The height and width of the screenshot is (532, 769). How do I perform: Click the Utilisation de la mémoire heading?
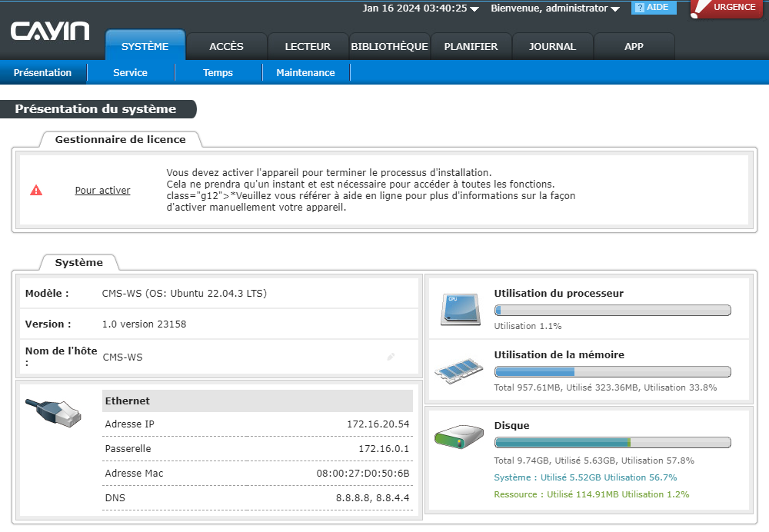pos(559,354)
